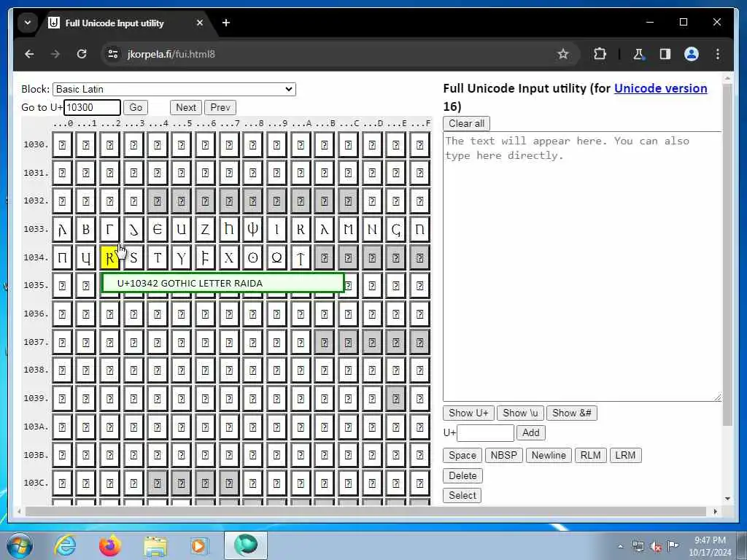Bookmark this page with the star icon
The width and height of the screenshot is (747, 560).
(x=563, y=54)
